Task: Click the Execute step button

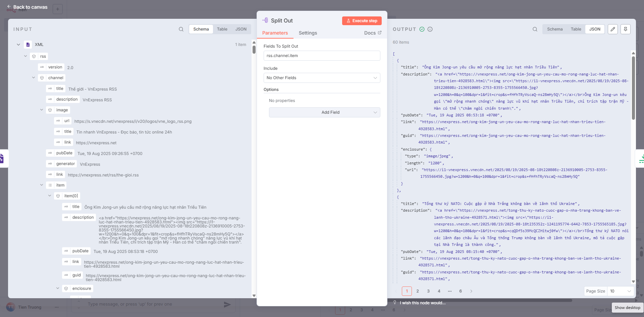Action: 362,21
